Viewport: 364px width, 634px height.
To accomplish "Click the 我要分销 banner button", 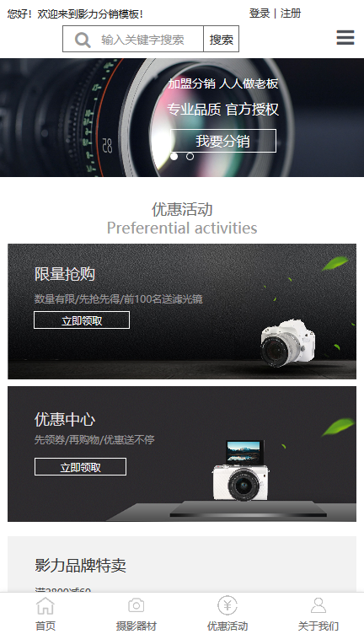I will click(223, 141).
